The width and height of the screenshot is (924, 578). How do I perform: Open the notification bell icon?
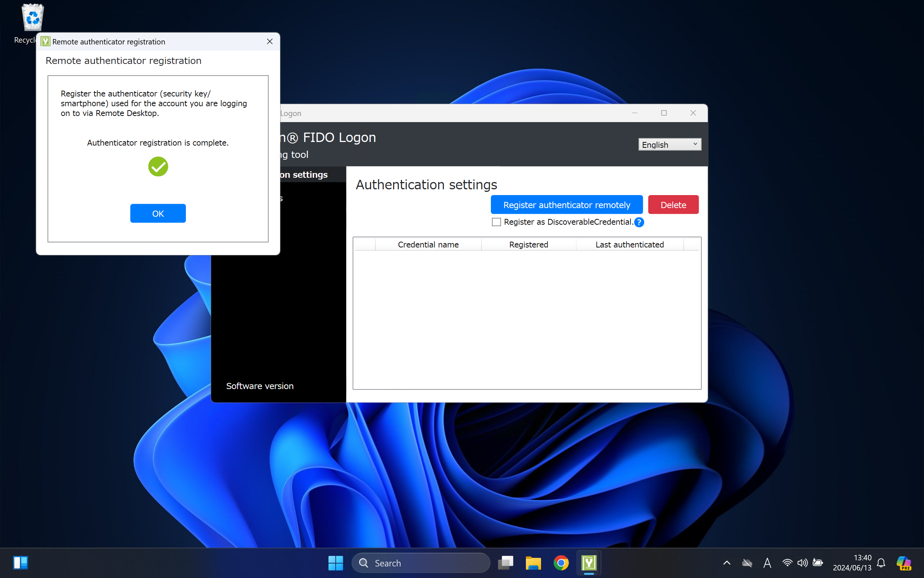tap(881, 563)
